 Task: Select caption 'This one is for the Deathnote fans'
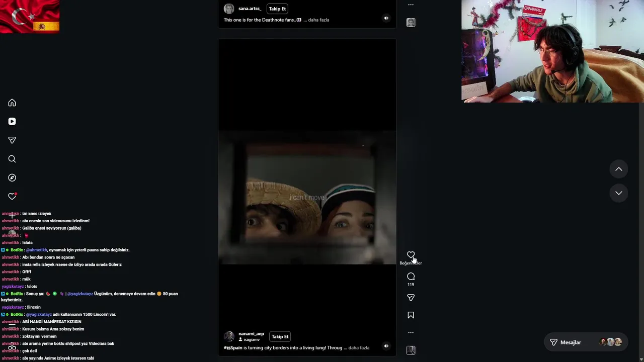coord(262,20)
